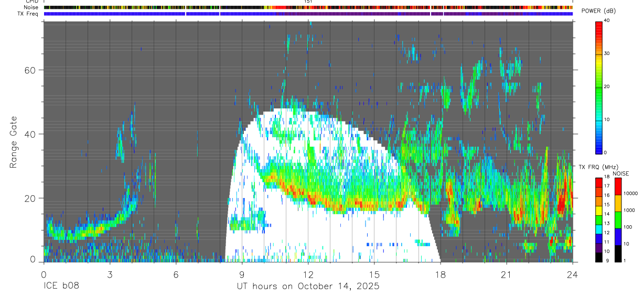Click the 6 tick label on UT hours axis
Viewport: 644px width, 297px height.
176,274
